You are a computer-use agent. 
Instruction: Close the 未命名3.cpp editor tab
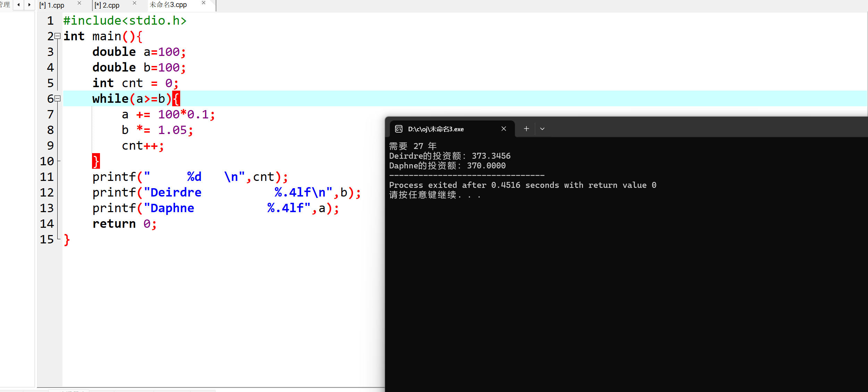(x=203, y=3)
